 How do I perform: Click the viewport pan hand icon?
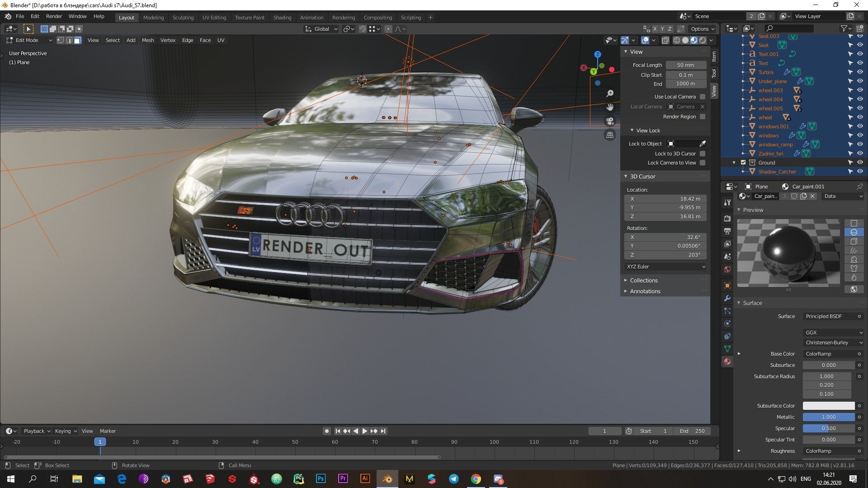point(610,107)
